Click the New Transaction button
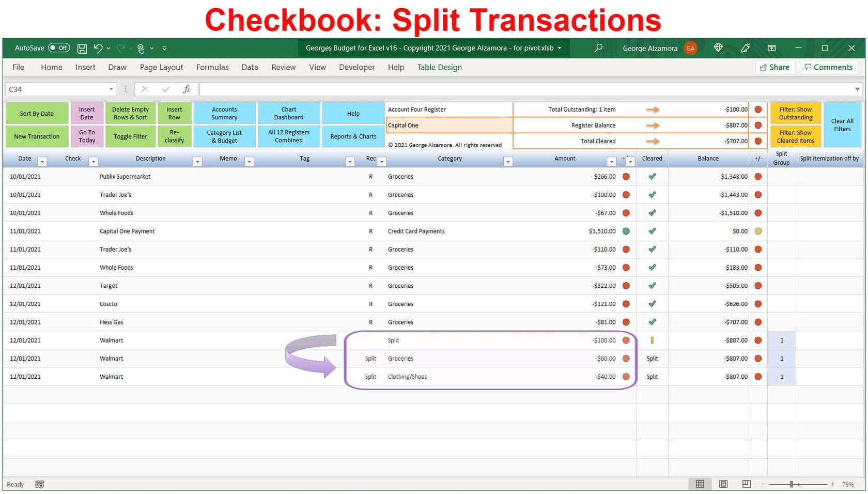The image size is (868, 494). click(x=36, y=136)
